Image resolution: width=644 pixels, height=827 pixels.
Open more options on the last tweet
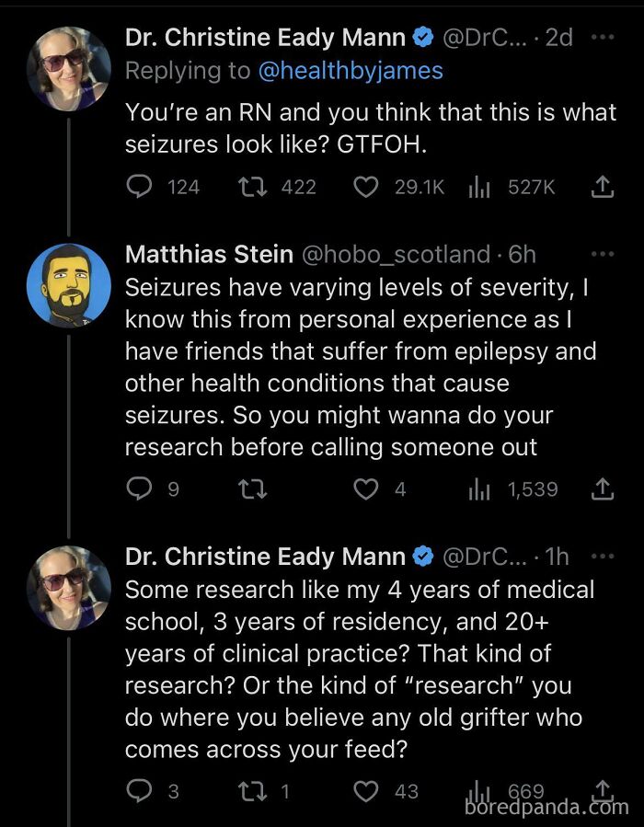[x=601, y=557]
